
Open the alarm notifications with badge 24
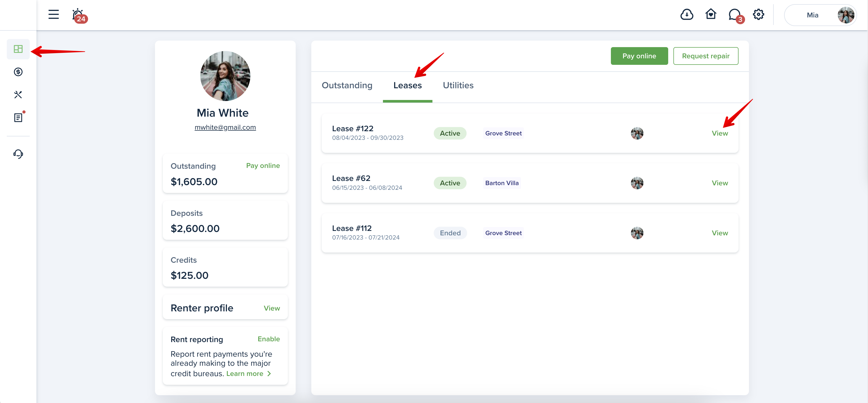(78, 15)
